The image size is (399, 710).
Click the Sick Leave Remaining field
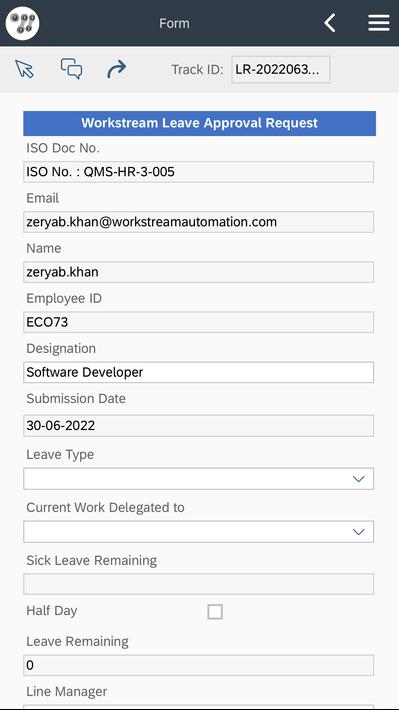[x=198, y=584]
